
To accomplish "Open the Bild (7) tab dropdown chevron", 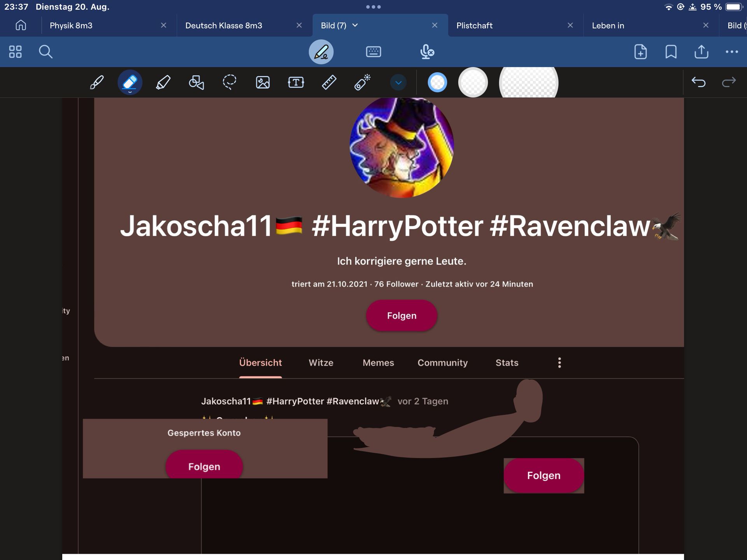I will pos(355,25).
